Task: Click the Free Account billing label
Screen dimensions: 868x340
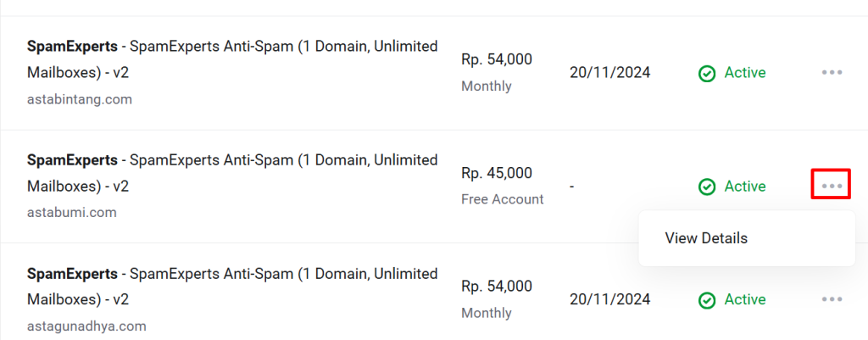Action: pos(503,199)
